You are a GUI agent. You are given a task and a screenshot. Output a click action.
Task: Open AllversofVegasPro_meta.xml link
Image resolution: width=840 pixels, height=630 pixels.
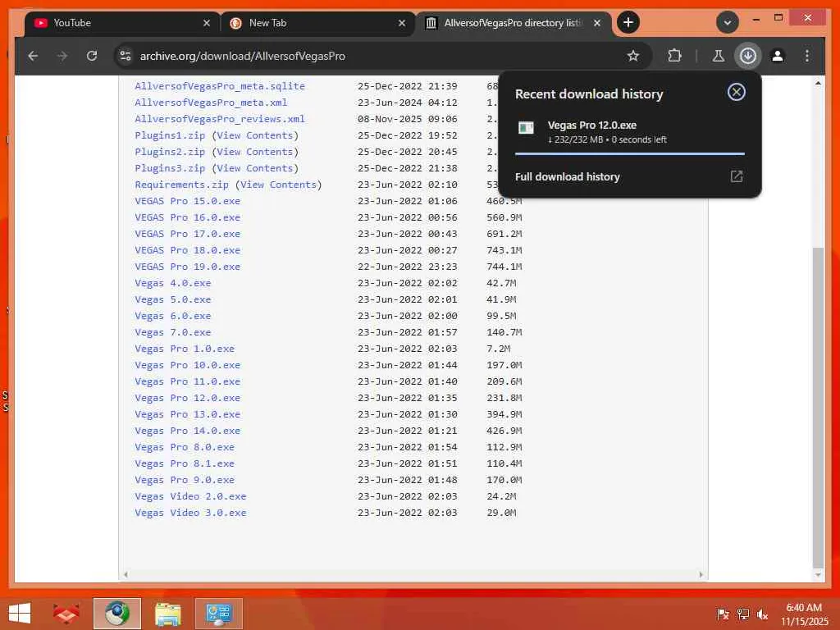click(211, 103)
